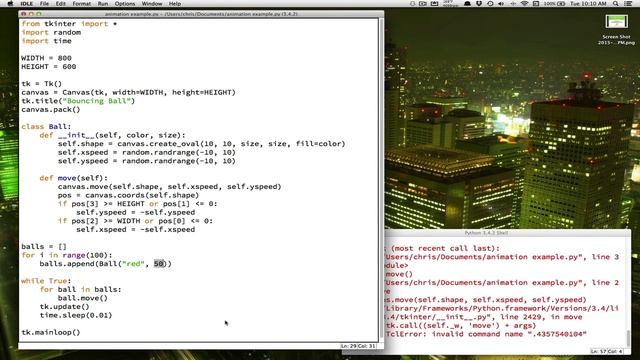Click the volume speaker icon
Image resolution: width=640 pixels, height=360 pixels.
(501, 3)
